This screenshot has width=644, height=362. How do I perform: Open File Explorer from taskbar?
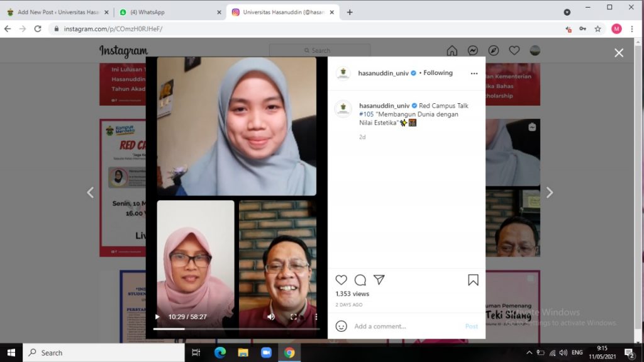[x=243, y=353]
